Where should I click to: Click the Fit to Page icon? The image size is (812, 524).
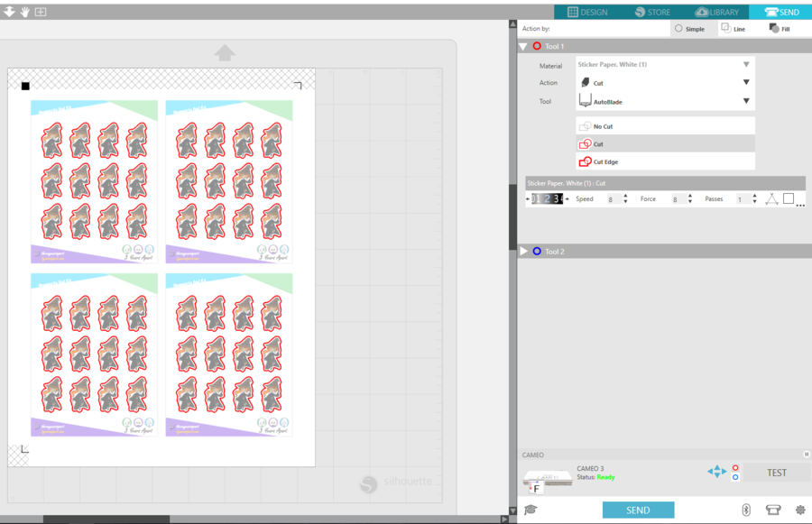[x=39, y=12]
